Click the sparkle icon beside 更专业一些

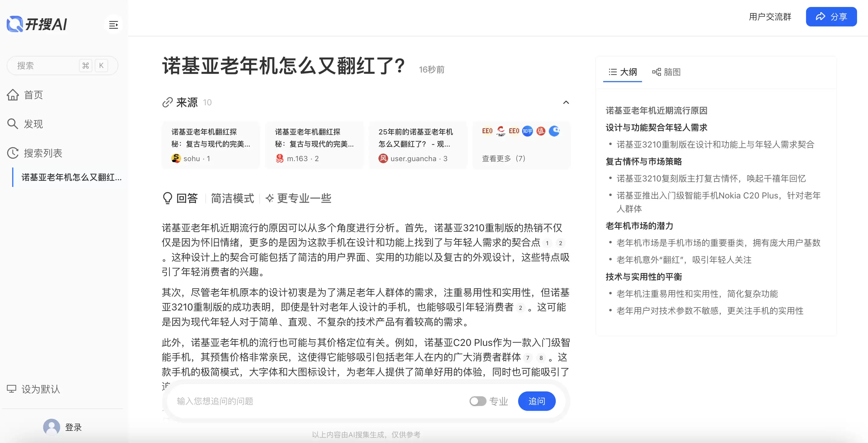pyautogui.click(x=270, y=198)
